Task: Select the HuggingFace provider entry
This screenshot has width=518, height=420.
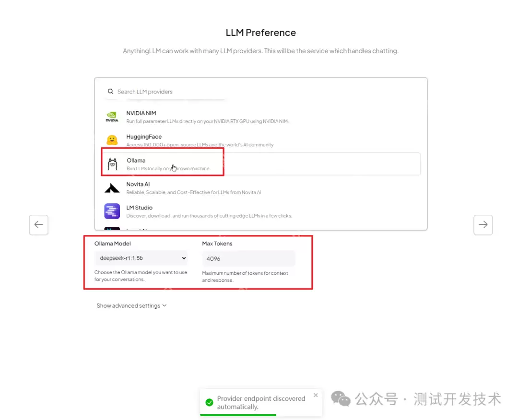Action: (192, 140)
